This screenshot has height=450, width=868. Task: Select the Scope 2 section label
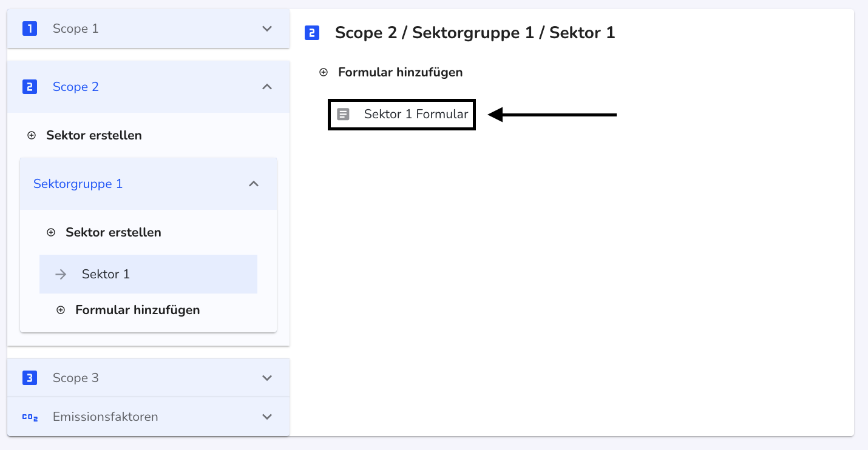tap(76, 87)
